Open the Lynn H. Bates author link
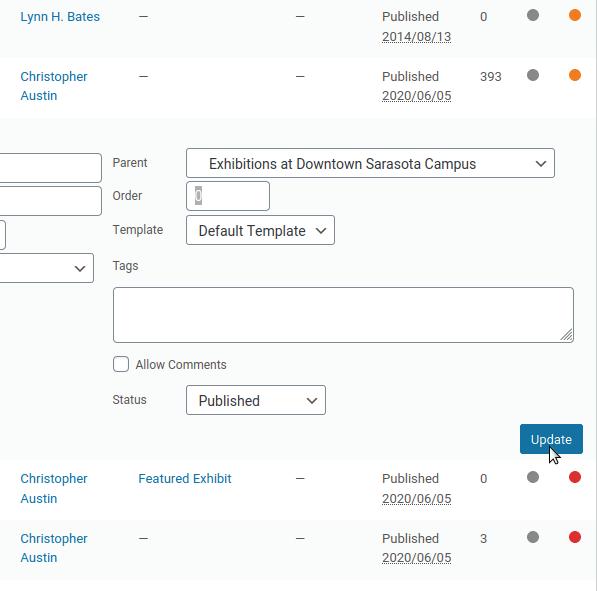Screen dimensions: 597x591 tap(60, 17)
